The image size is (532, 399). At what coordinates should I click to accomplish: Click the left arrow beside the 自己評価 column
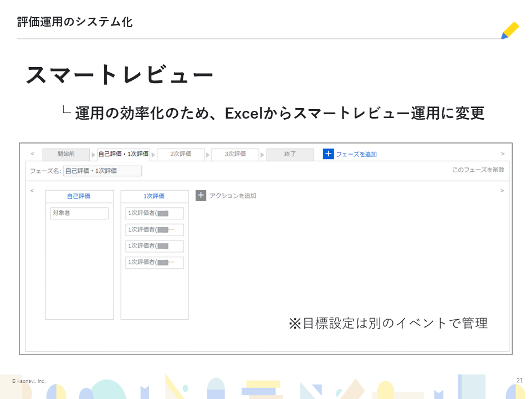(32, 191)
